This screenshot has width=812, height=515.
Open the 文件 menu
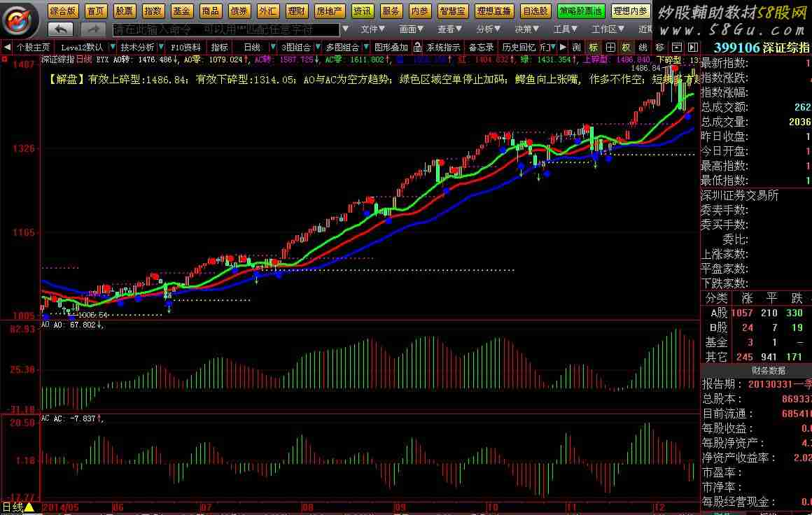(x=373, y=29)
